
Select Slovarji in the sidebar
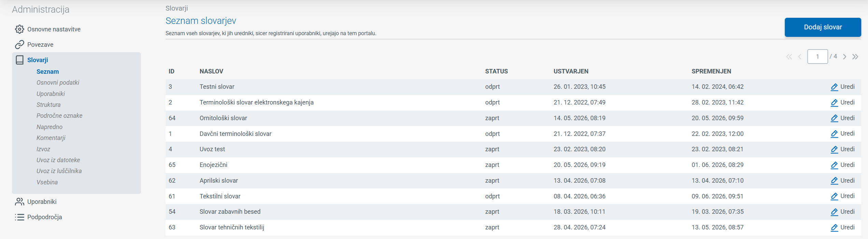point(38,60)
